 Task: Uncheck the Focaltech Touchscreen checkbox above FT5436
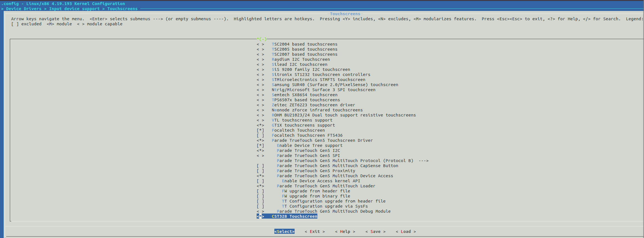[x=260, y=130]
